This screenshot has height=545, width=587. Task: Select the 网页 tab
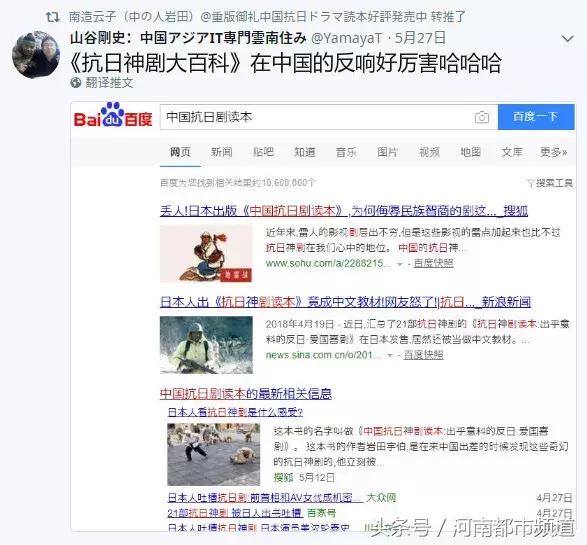(180, 152)
